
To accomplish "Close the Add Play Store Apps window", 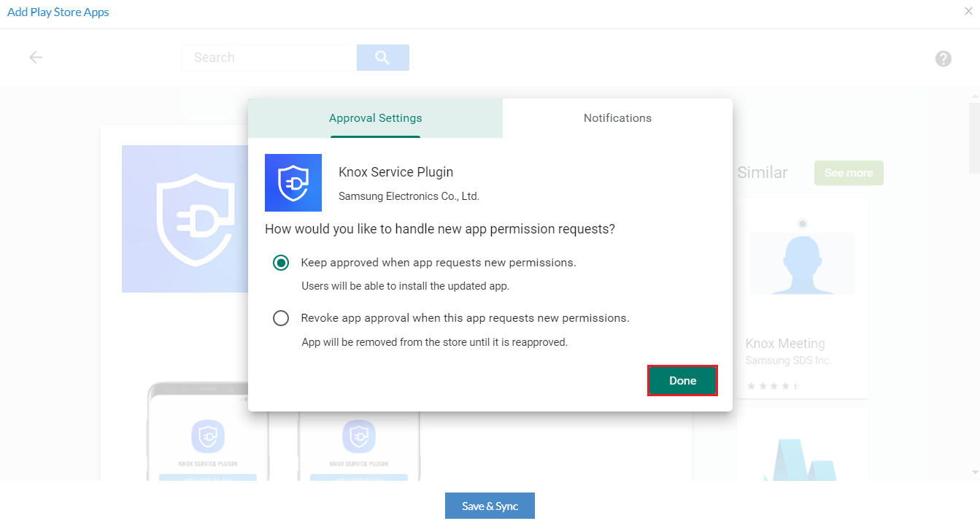I will (x=968, y=11).
